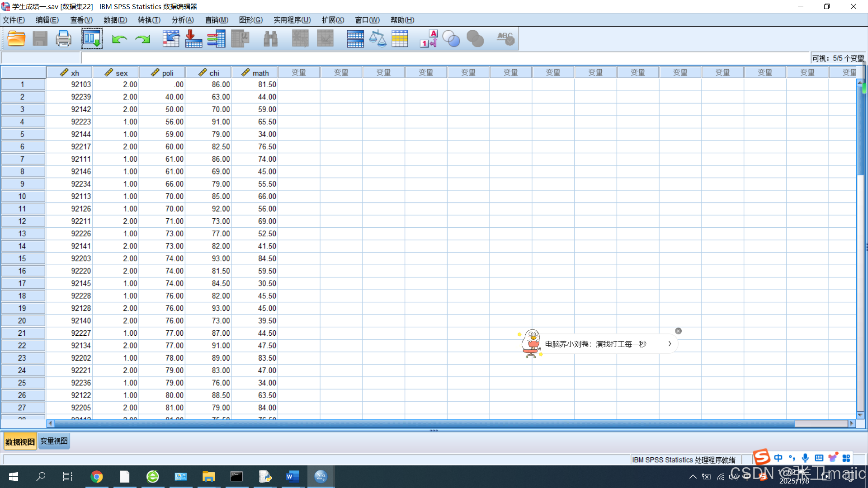
Task: Click the Find binoculars icon
Action: click(x=270, y=39)
